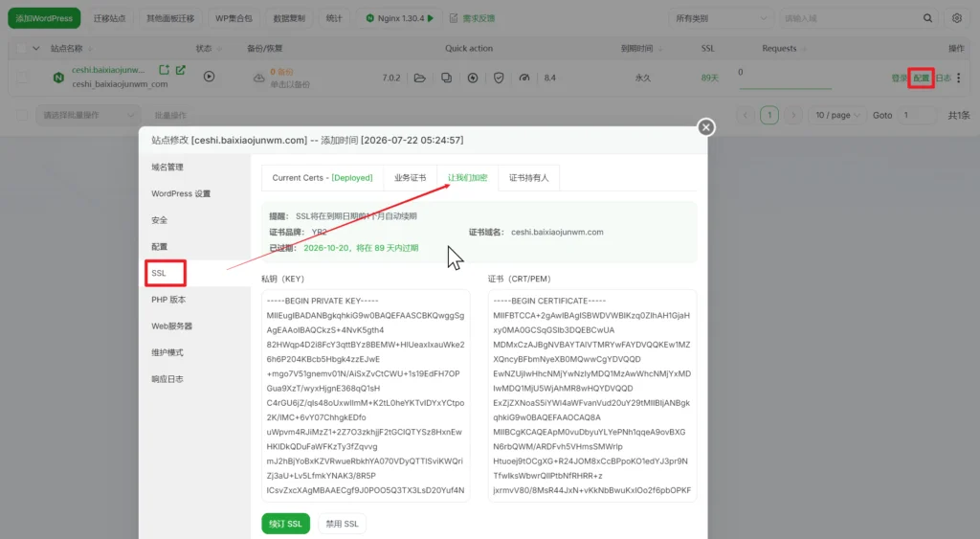Open the settings gear icon

click(x=957, y=18)
